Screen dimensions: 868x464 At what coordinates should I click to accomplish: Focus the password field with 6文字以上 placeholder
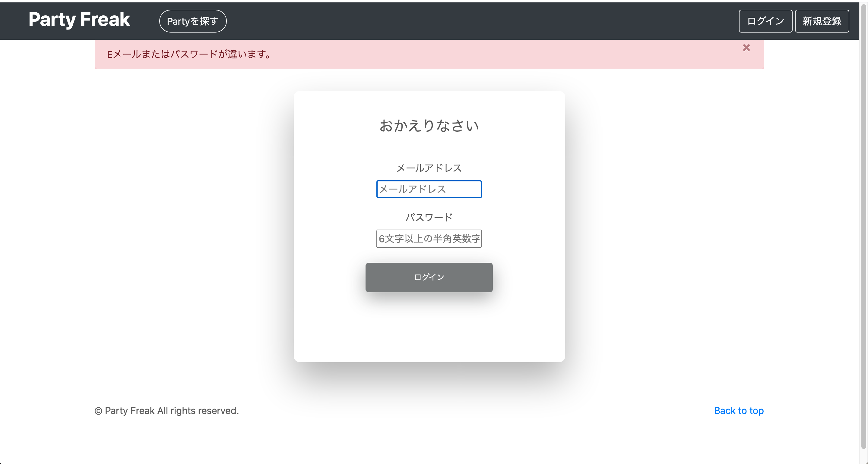pos(429,238)
